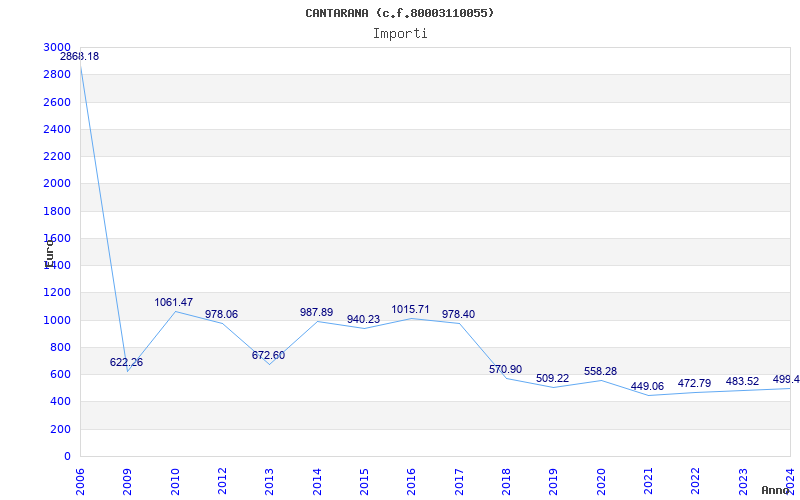The image size is (800, 500).
Task: Select the 1800 y-axis tick label
Action: [x=57, y=211]
